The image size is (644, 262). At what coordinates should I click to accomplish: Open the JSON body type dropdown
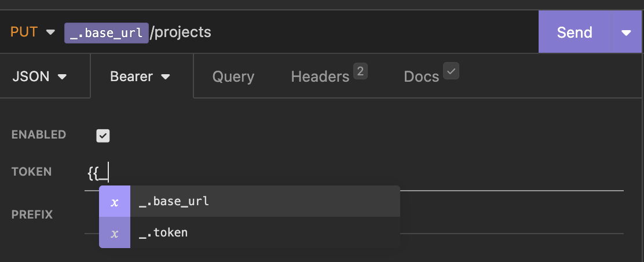(39, 77)
